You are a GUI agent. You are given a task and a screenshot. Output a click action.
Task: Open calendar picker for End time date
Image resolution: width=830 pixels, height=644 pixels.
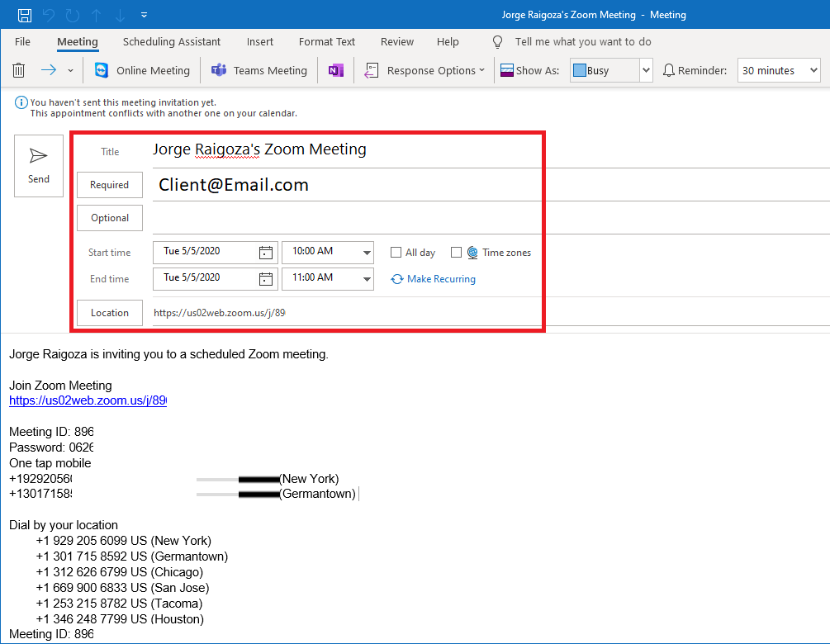[x=266, y=279]
